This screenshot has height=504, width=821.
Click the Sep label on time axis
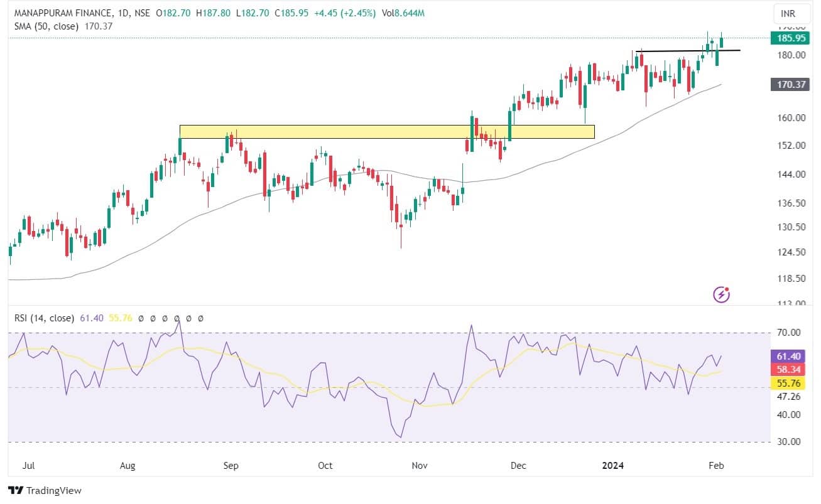231,465
